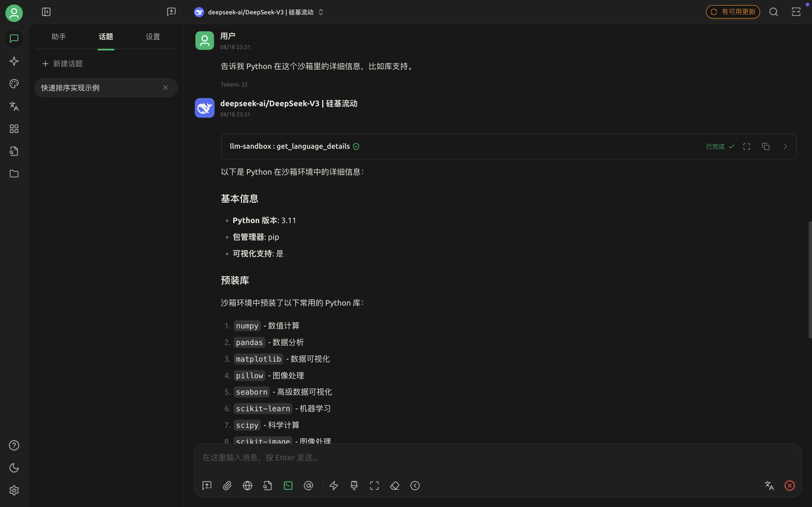Toggle web search globe icon

[x=247, y=486]
